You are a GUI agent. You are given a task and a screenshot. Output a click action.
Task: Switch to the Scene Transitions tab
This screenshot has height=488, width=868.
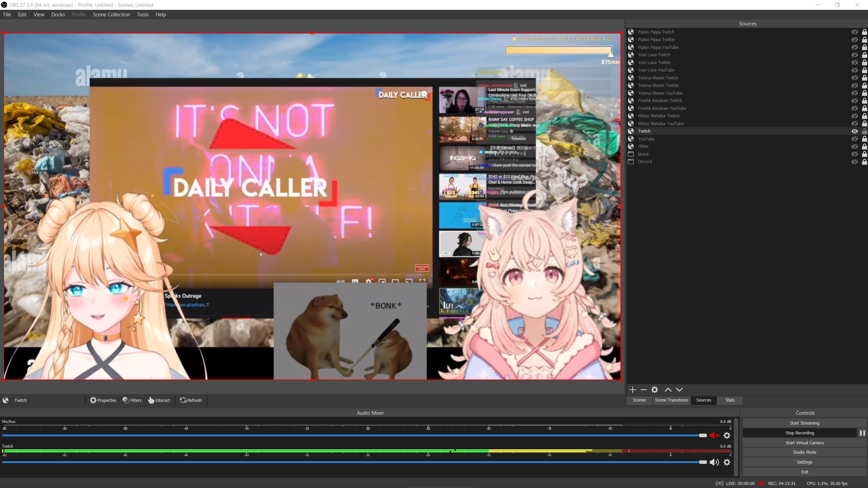point(671,400)
